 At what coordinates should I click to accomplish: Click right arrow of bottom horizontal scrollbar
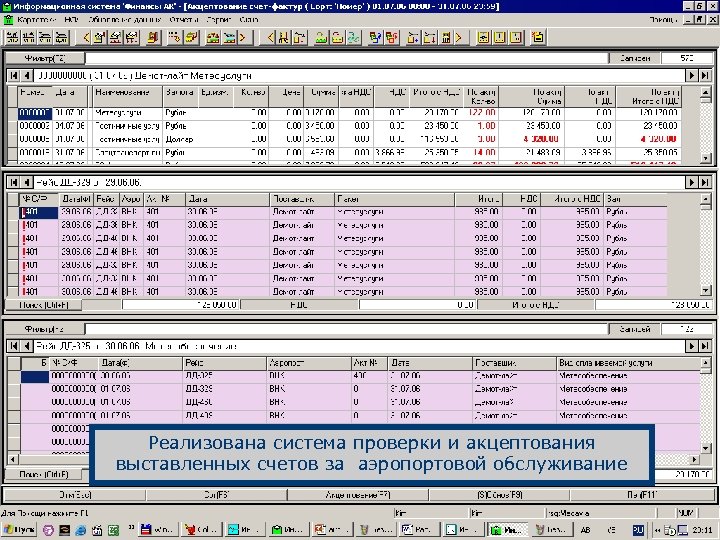point(695,459)
